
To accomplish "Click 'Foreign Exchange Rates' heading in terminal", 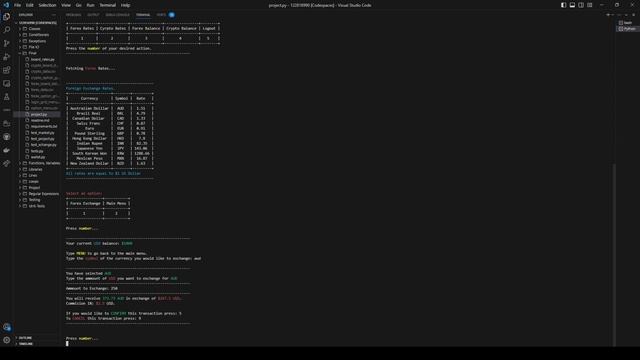I will [x=90, y=88].
